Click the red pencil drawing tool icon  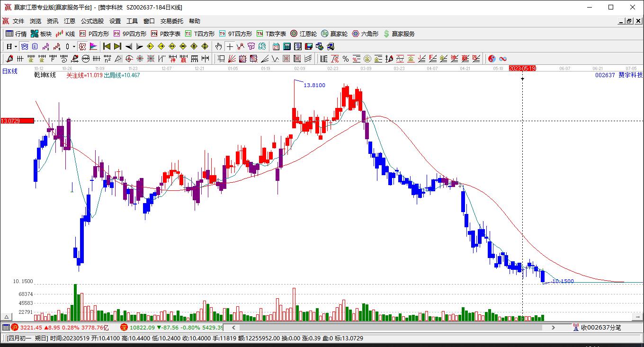[x=9, y=59]
